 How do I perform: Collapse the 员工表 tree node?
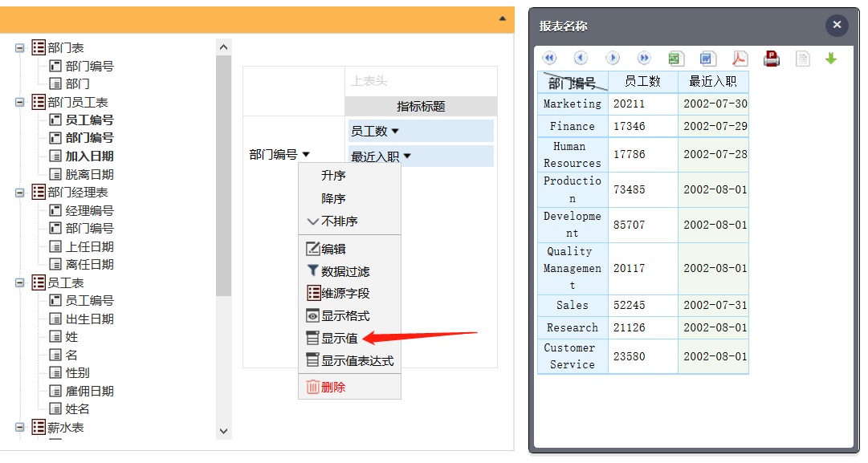point(19,282)
